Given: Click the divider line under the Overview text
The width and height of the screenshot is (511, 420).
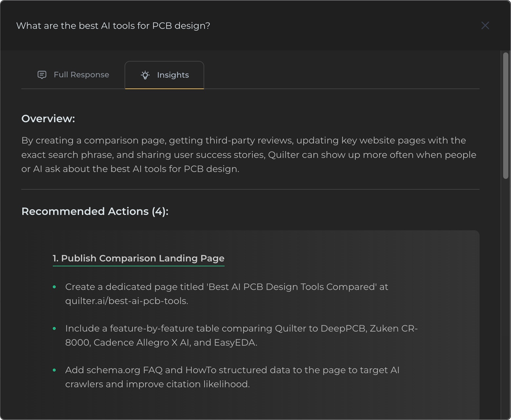Looking at the screenshot, I should 250,189.
